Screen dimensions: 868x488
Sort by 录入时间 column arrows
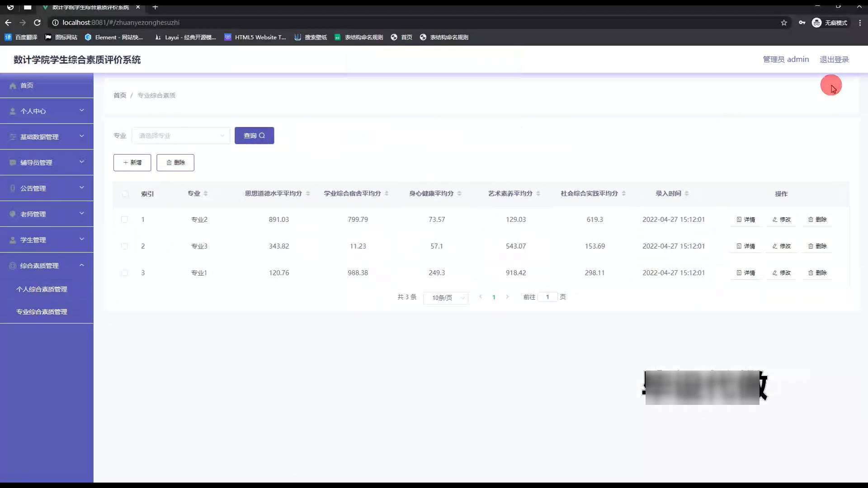687,193
